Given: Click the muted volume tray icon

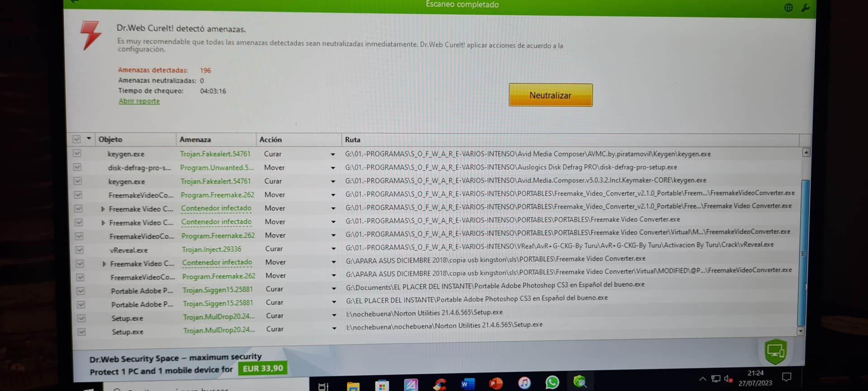Looking at the screenshot, I should (x=728, y=379).
